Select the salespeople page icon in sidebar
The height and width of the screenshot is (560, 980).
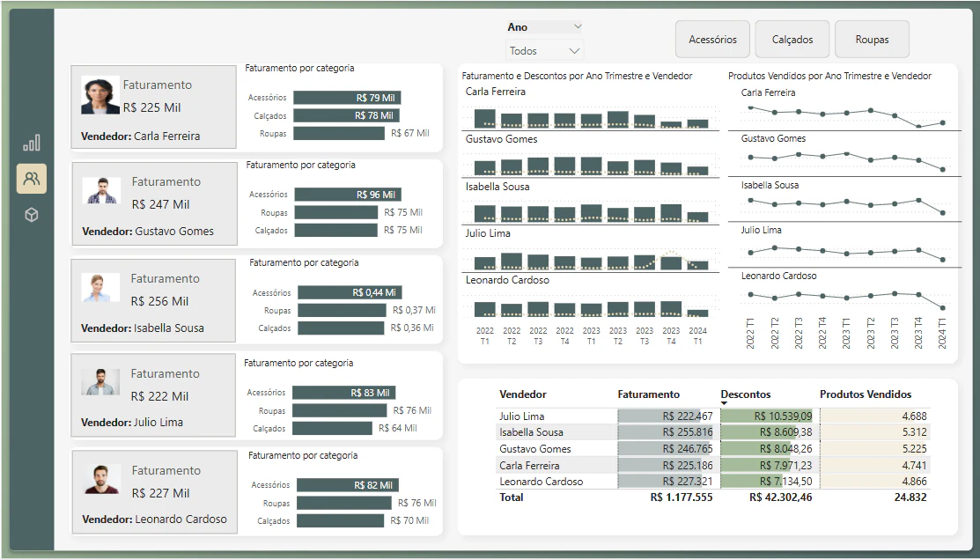tap(31, 179)
